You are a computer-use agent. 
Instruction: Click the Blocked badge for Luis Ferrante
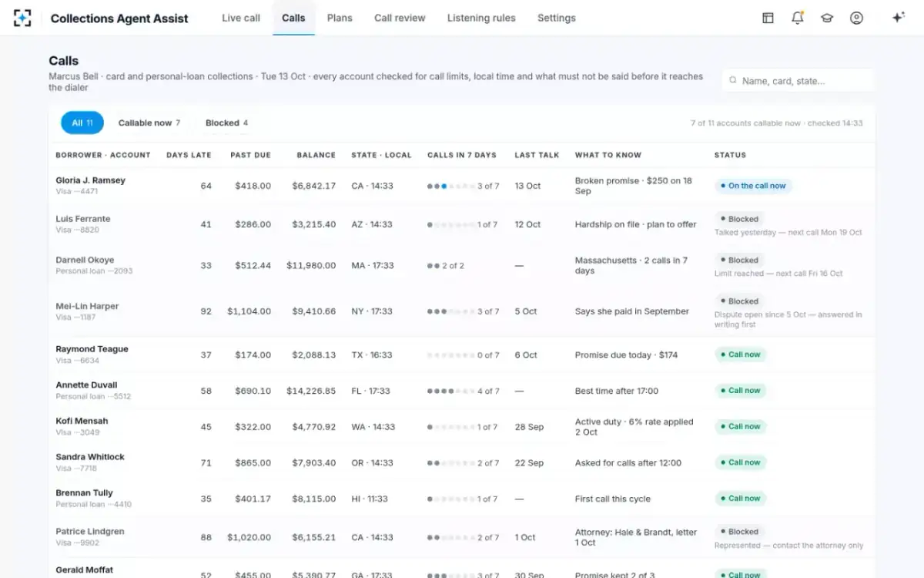(x=739, y=219)
